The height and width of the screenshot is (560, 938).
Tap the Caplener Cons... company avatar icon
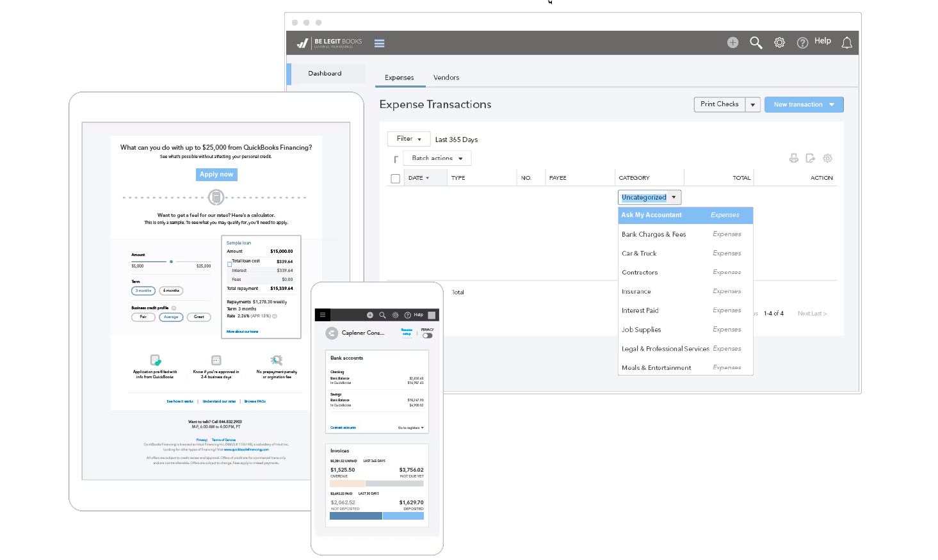pos(332,333)
